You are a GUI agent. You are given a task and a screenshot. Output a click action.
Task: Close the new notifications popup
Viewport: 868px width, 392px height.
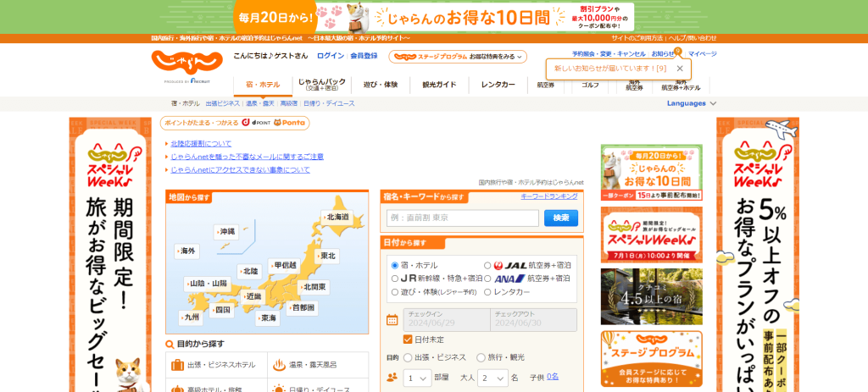tap(680, 69)
